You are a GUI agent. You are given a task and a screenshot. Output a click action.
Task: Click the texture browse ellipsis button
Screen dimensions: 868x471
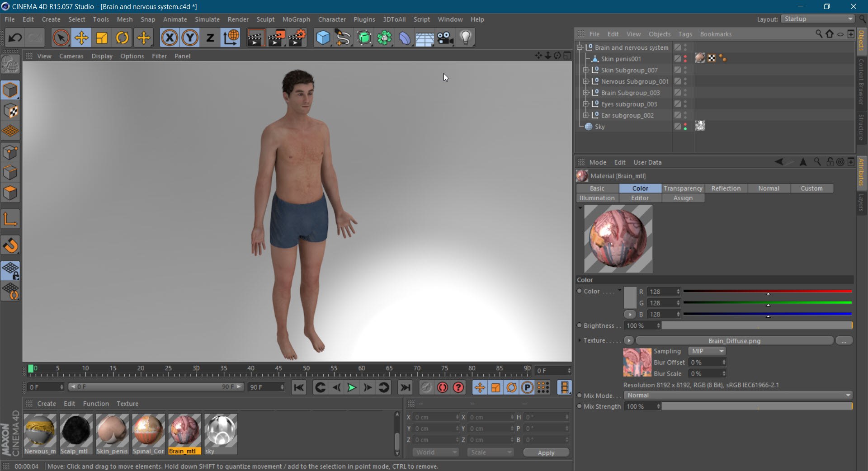[844, 341]
